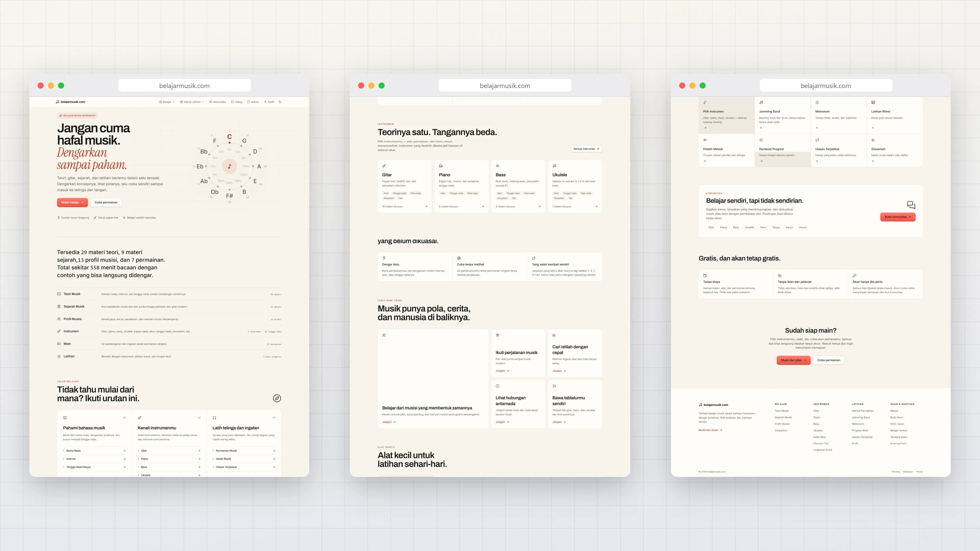
Task: Toggle dark mode moon icon in navbar
Action: coord(280,102)
